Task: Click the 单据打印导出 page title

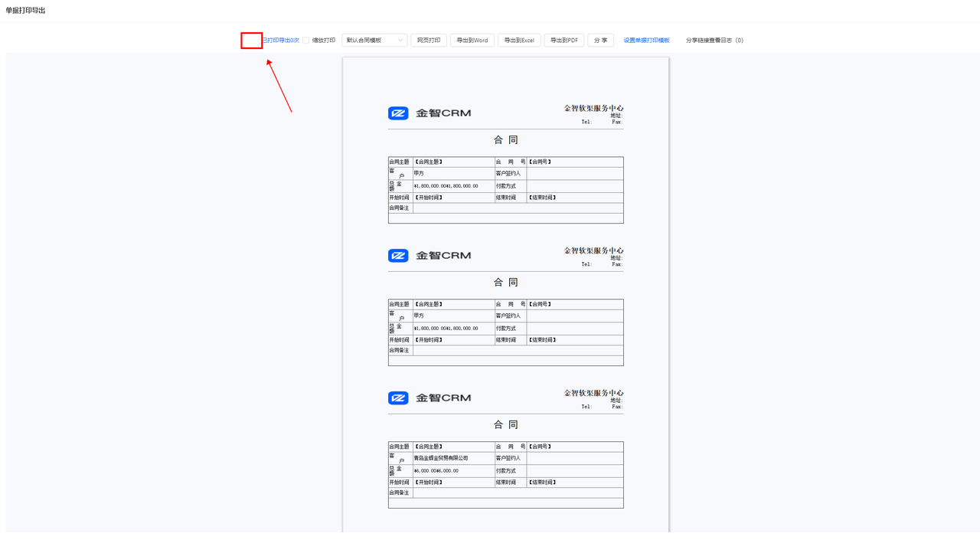Action: click(25, 11)
